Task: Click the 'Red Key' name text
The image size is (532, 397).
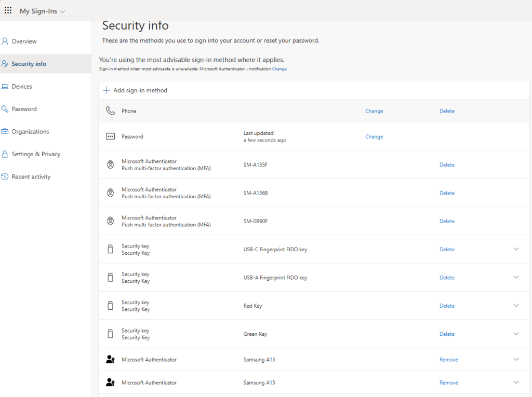Action: pos(253,306)
